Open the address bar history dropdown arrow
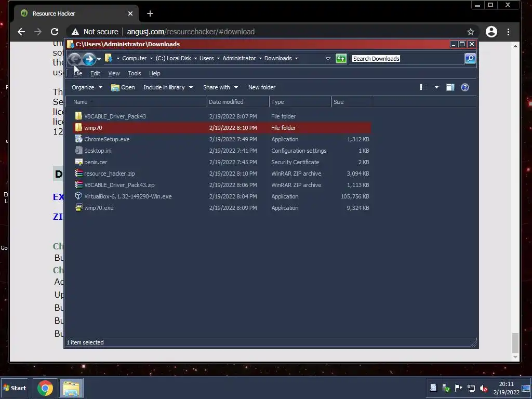The height and width of the screenshot is (399, 532). [328, 58]
